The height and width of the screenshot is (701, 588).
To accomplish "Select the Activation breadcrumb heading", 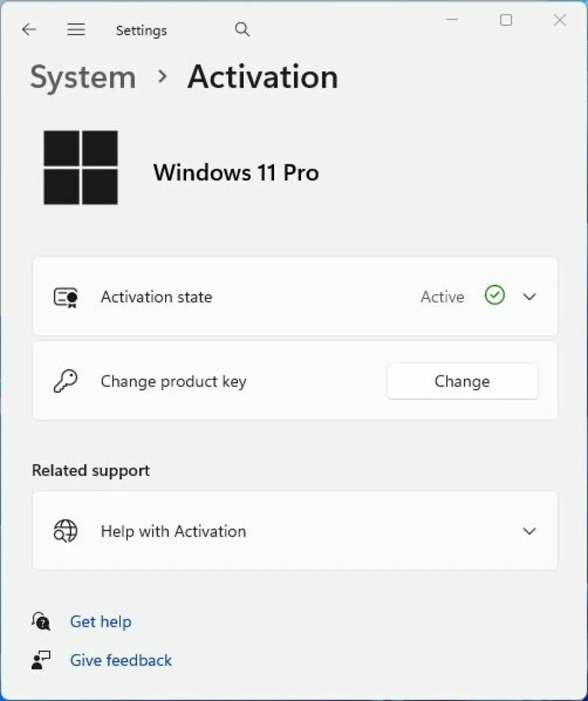I will pyautogui.click(x=263, y=77).
